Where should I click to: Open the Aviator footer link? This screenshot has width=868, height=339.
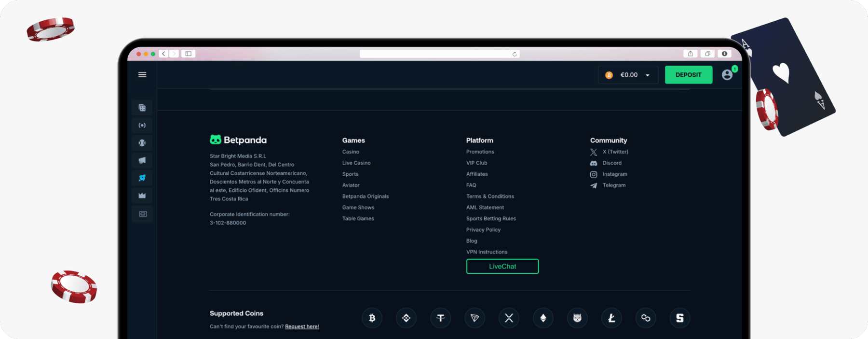[351, 185]
